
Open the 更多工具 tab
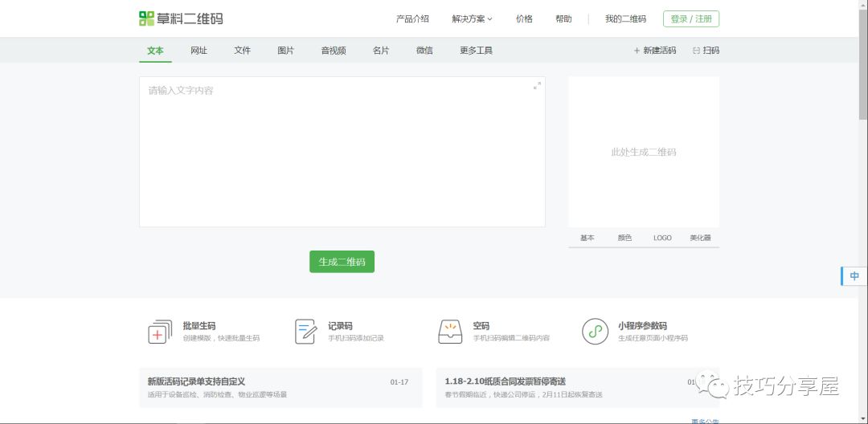pyautogui.click(x=476, y=51)
